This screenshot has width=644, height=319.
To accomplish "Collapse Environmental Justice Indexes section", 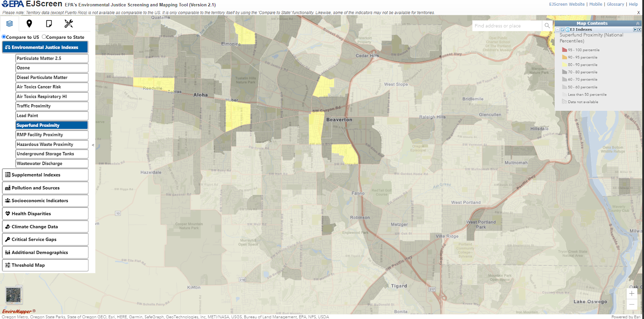I will [45, 47].
